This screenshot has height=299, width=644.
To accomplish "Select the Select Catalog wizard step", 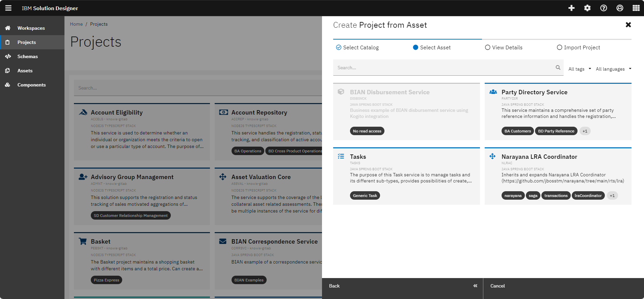I will coord(357,48).
